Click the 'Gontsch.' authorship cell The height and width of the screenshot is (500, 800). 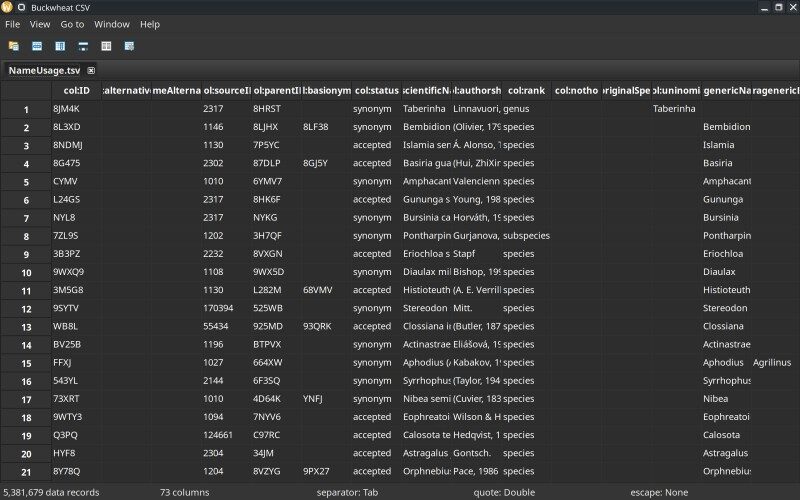click(477, 453)
